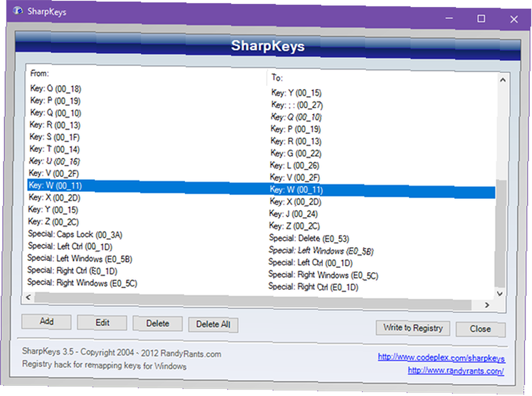Click 'Key: V (00_2F)' in the To column
This screenshot has width=532, height=396.
[295, 178]
